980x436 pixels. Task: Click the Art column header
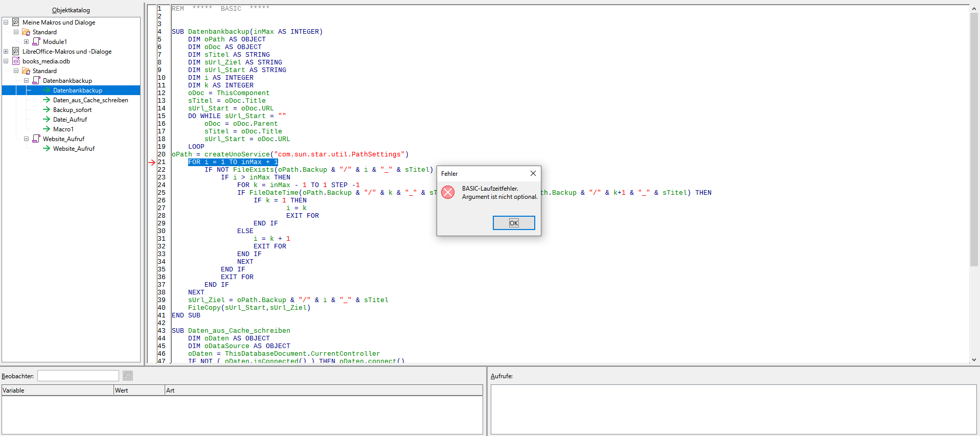324,391
